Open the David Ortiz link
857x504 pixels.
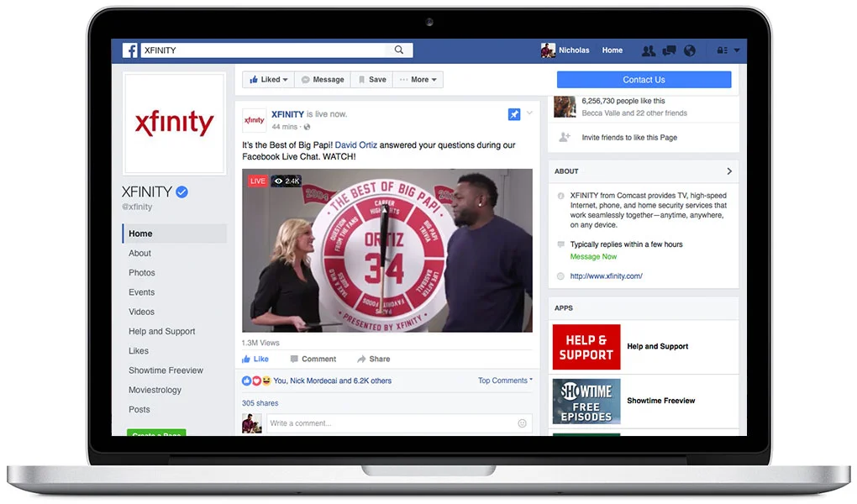(x=355, y=144)
